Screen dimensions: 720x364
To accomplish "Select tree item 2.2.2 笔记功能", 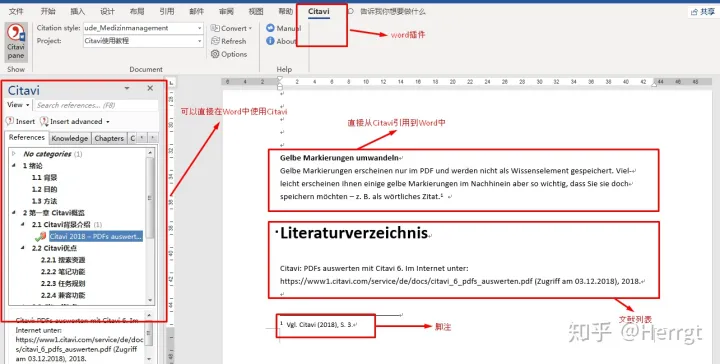I will [63, 272].
